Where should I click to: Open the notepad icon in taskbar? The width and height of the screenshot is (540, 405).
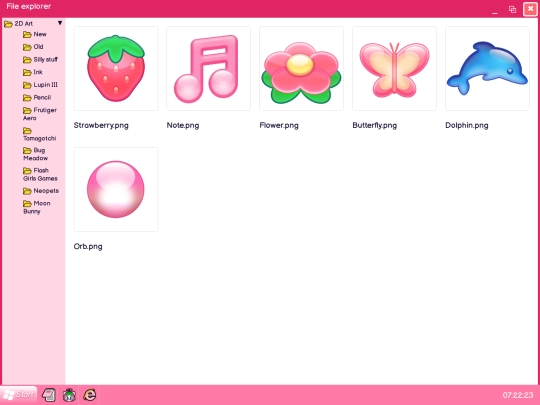(x=49, y=395)
